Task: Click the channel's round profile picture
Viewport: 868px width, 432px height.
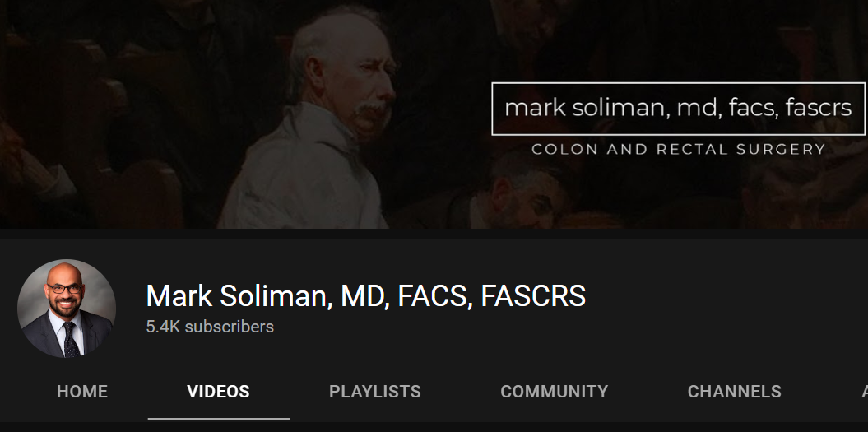Action: point(67,309)
